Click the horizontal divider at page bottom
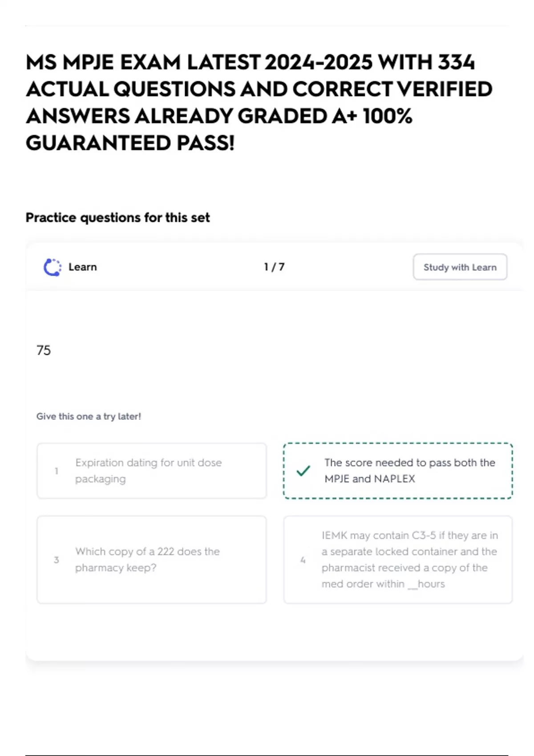 pos(266,755)
